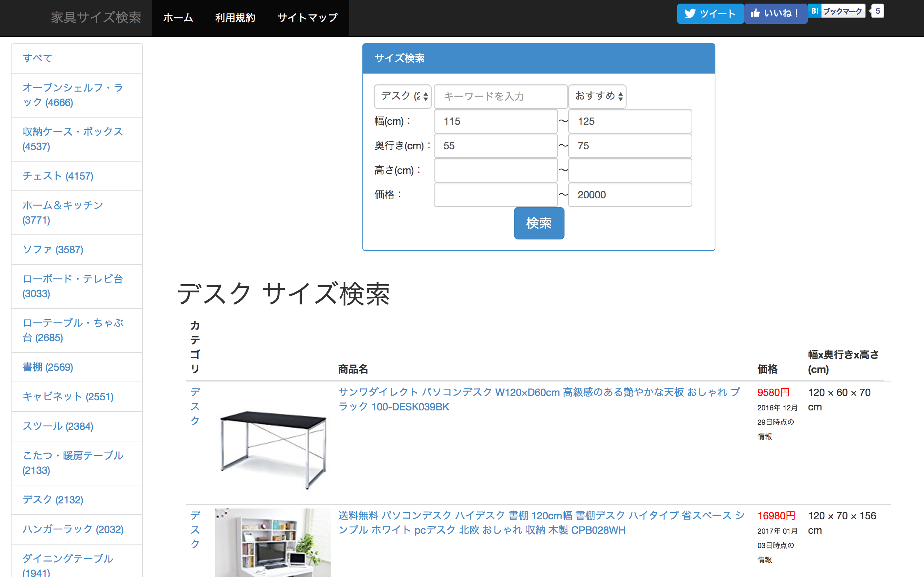Click the keyword input field
Screen dimensions: 924x577
[500, 97]
